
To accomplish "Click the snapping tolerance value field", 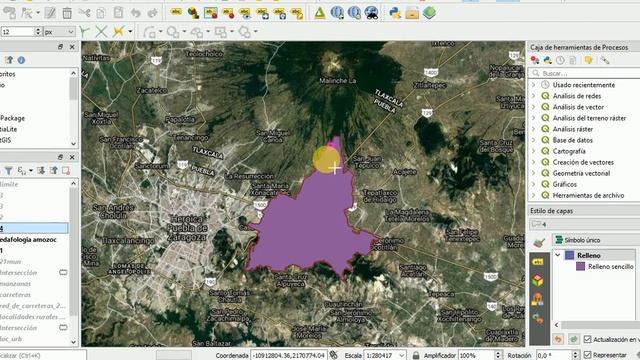I will 18,31.
